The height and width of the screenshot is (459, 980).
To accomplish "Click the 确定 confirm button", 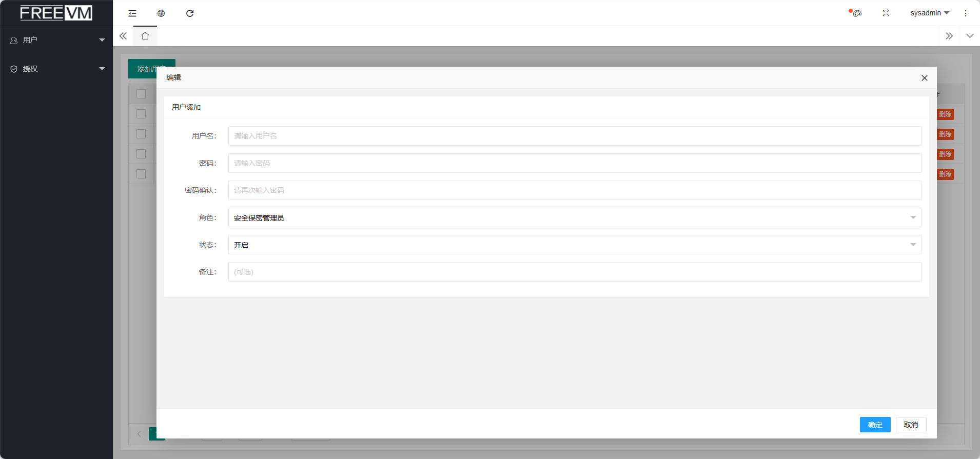I will click(x=875, y=425).
